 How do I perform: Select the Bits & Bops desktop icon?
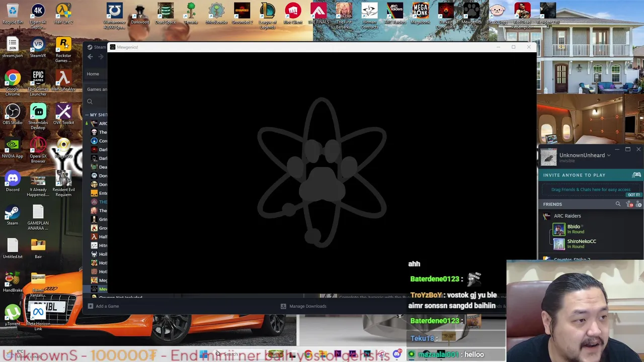[x=497, y=14]
